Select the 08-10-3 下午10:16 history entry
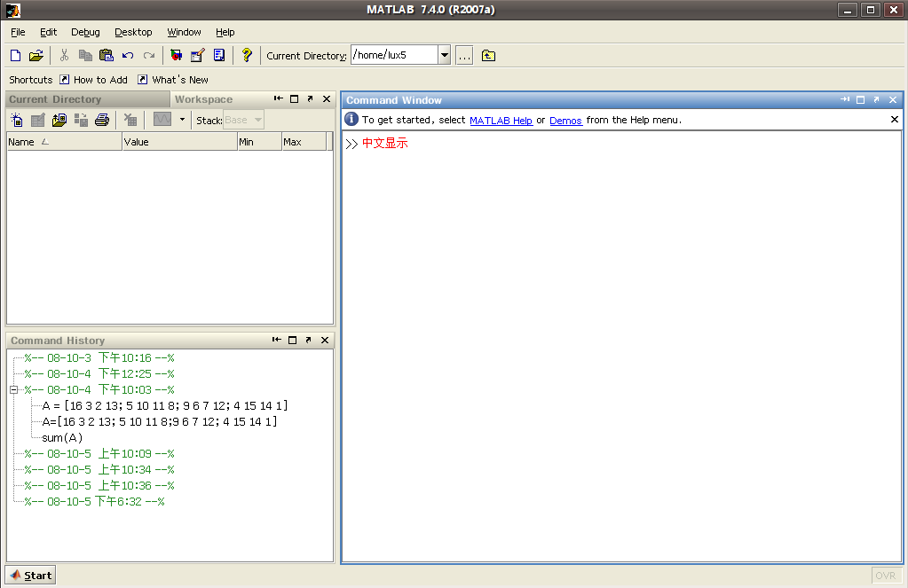 (99, 357)
